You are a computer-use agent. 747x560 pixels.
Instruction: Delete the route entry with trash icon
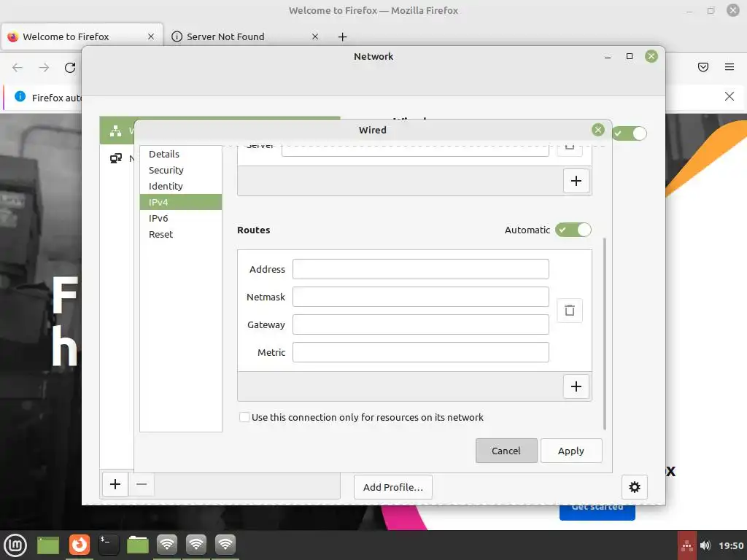point(569,311)
